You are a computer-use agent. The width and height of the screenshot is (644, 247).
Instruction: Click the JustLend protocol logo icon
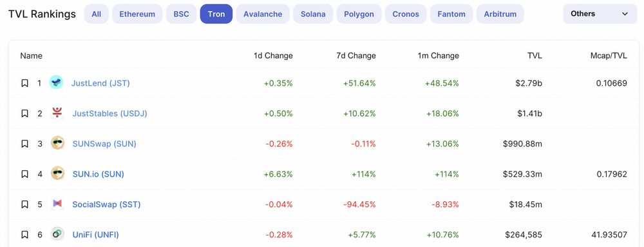(x=56, y=83)
